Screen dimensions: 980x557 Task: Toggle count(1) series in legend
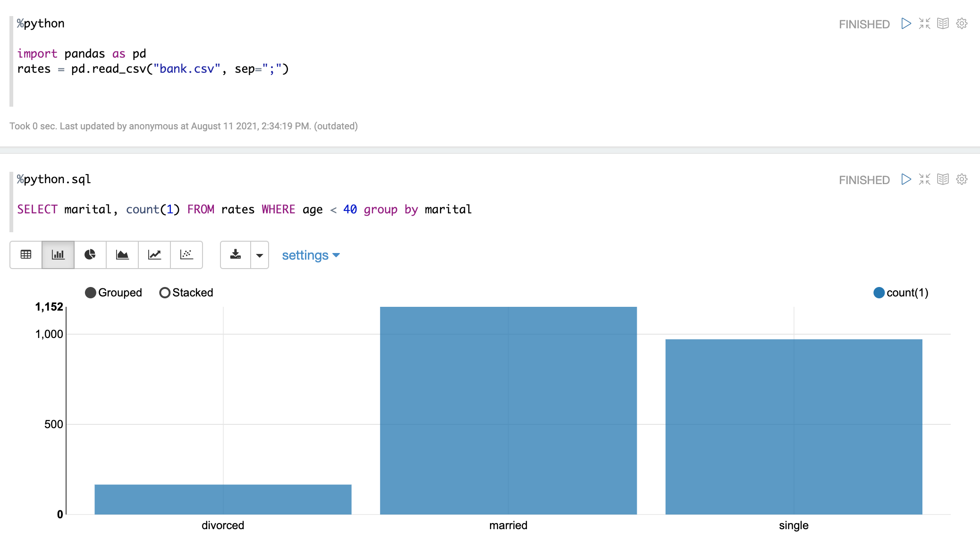[879, 293]
